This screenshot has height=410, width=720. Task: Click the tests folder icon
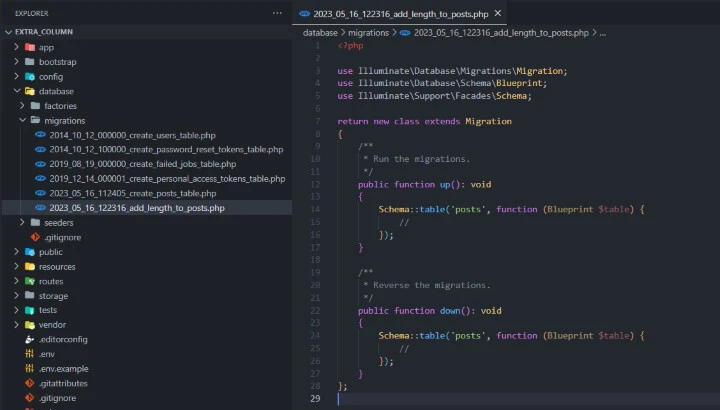(x=30, y=310)
